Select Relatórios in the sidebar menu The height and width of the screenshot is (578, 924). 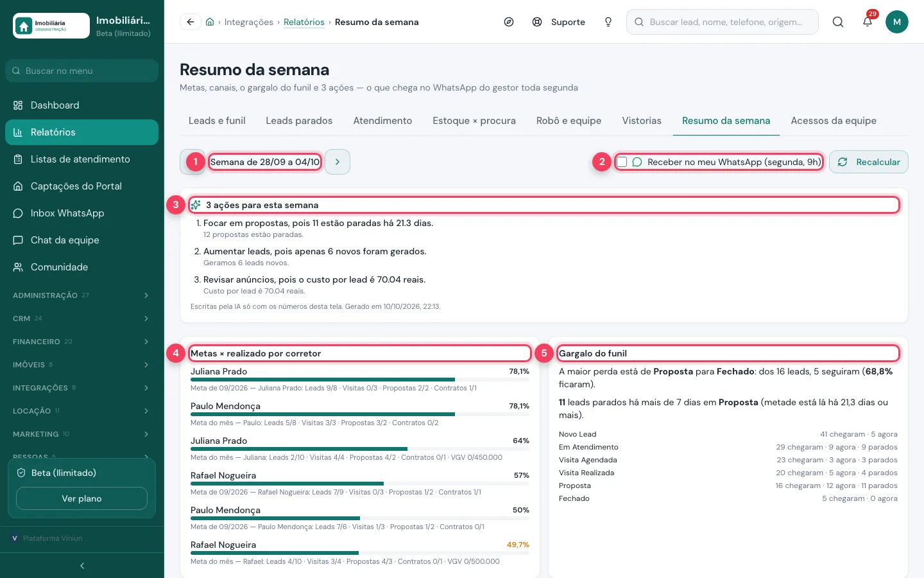pyautogui.click(x=81, y=132)
